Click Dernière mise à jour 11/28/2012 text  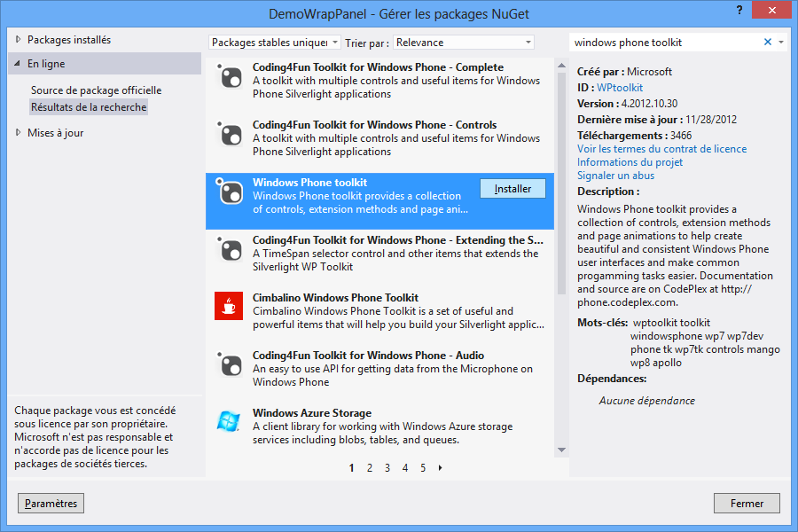[657, 120]
